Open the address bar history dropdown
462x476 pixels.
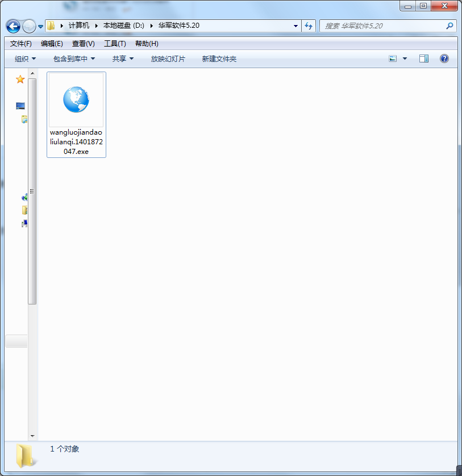point(295,26)
